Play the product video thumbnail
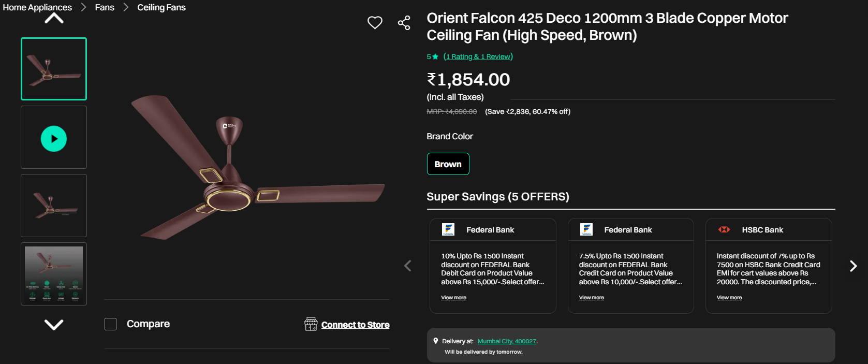868x364 pixels. tap(54, 138)
